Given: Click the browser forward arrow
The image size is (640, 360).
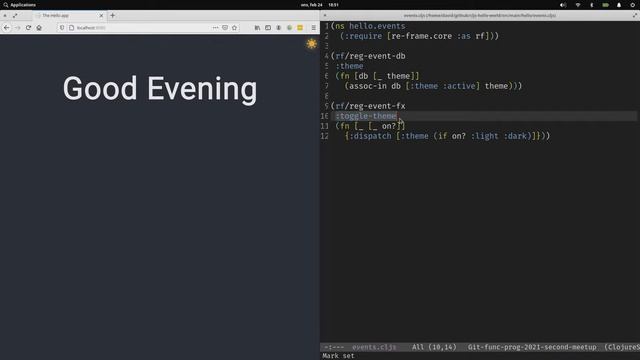Looking at the screenshot, I should coord(18,28).
